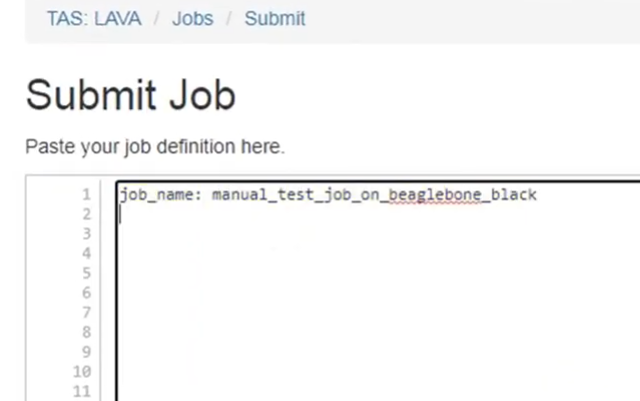Click line number 2 in the gutter
The width and height of the screenshot is (640, 401).
87,214
